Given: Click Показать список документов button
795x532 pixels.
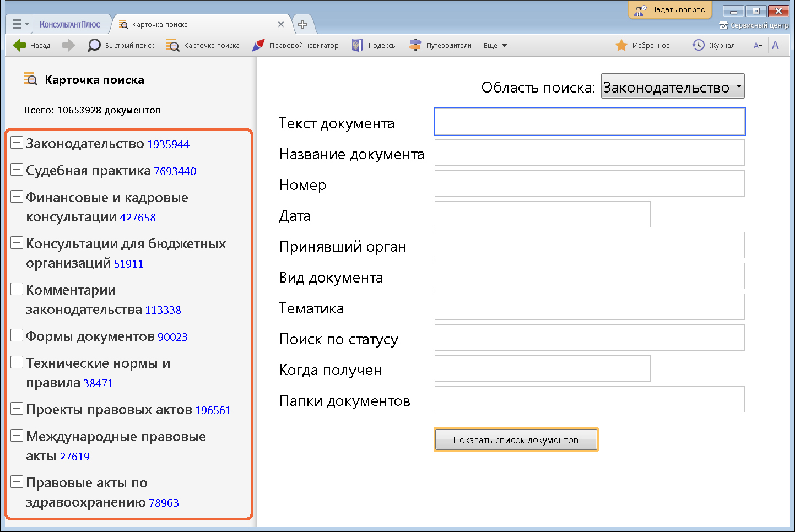Looking at the screenshot, I should pyautogui.click(x=516, y=439).
